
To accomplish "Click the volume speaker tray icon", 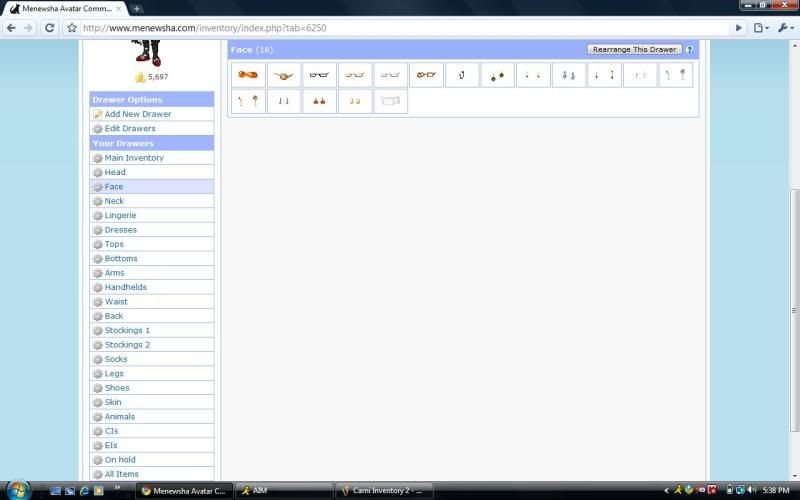I will coord(752,490).
